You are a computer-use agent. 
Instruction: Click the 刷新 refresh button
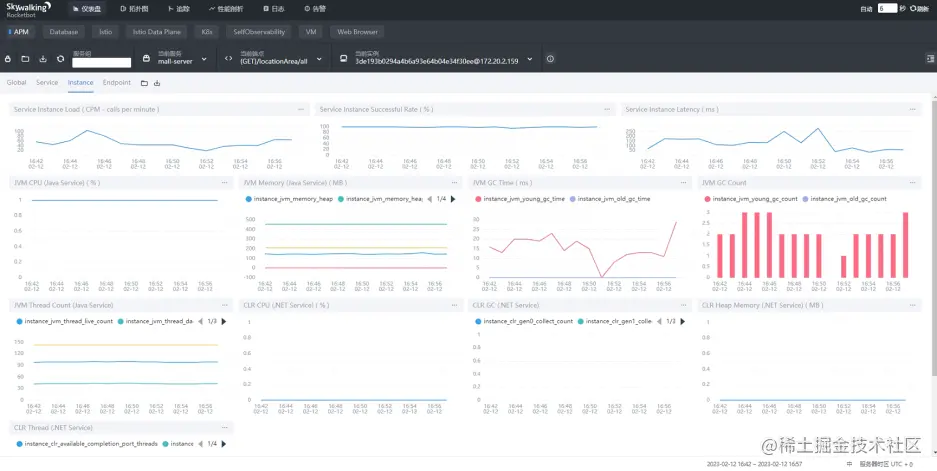point(920,9)
